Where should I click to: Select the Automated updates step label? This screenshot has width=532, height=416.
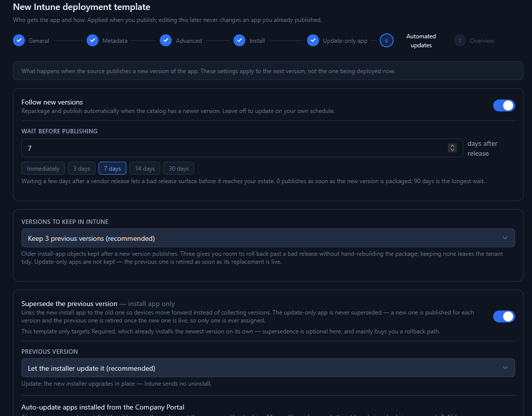(421, 41)
